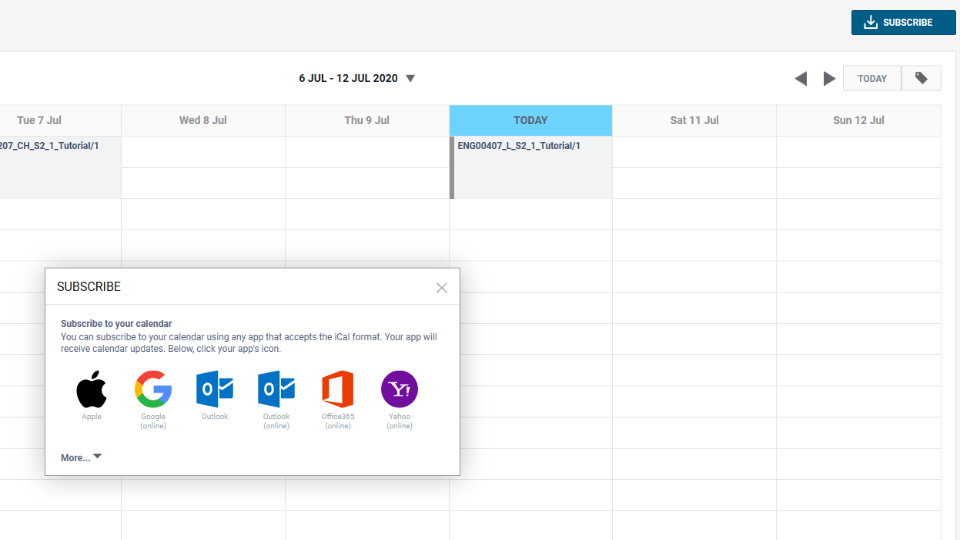The width and height of the screenshot is (960, 540).
Task: Open the date range dropdown arrow
Action: [x=410, y=78]
